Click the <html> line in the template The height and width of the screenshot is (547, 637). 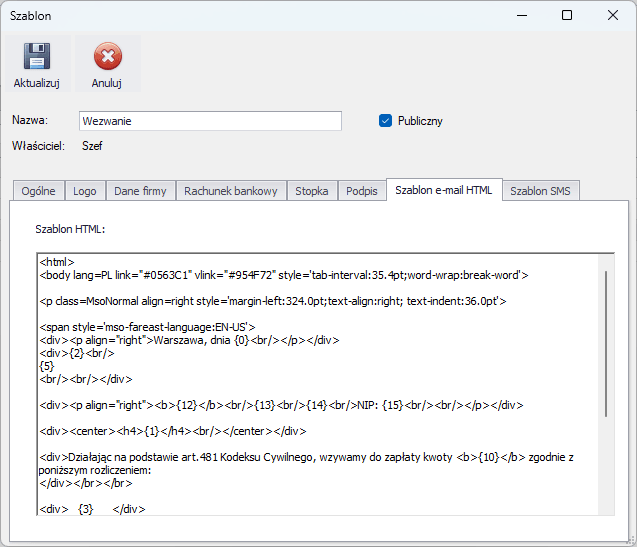point(57,262)
